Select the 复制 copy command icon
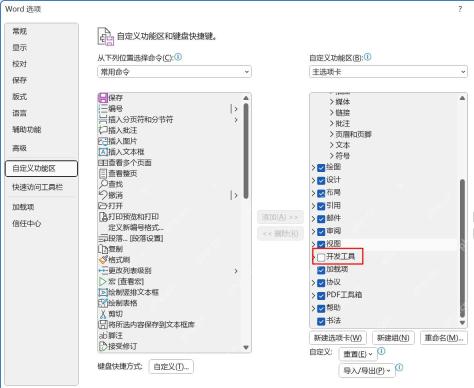This screenshot has width=474, height=388. (103, 249)
